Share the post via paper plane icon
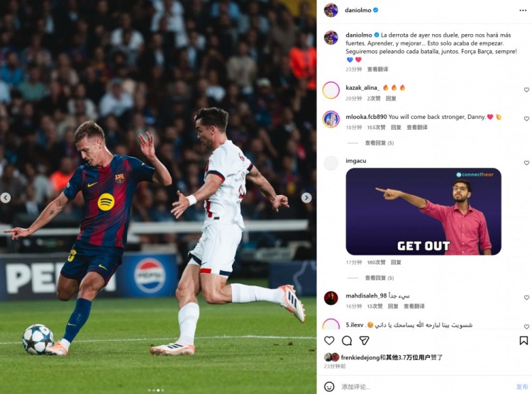This screenshot has height=394, width=532. [x=365, y=340]
